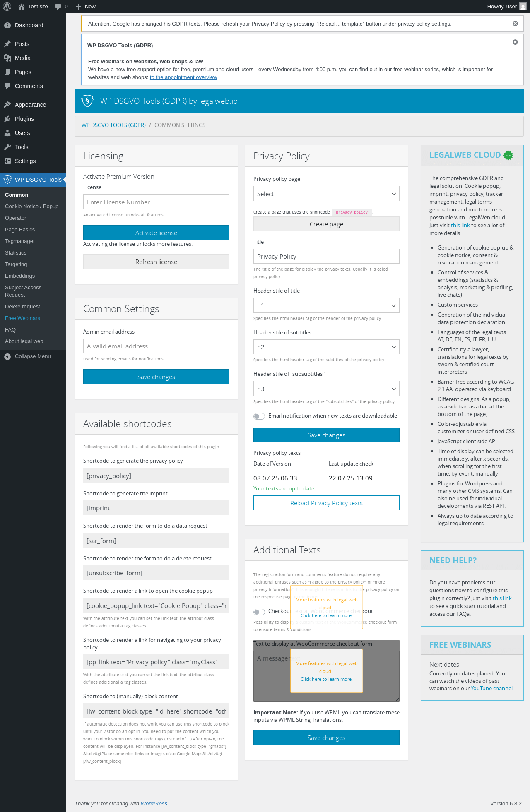Select the [unsubscribe_form] shortcode field

point(156,573)
